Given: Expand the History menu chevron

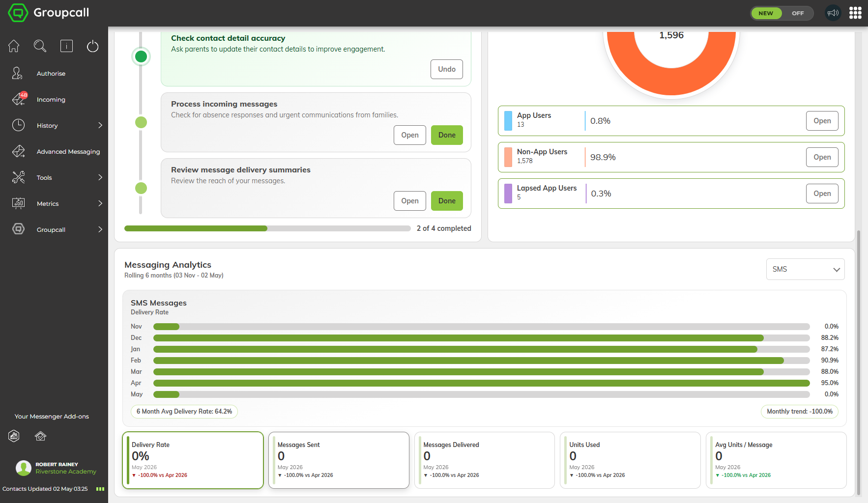Looking at the screenshot, I should 100,125.
